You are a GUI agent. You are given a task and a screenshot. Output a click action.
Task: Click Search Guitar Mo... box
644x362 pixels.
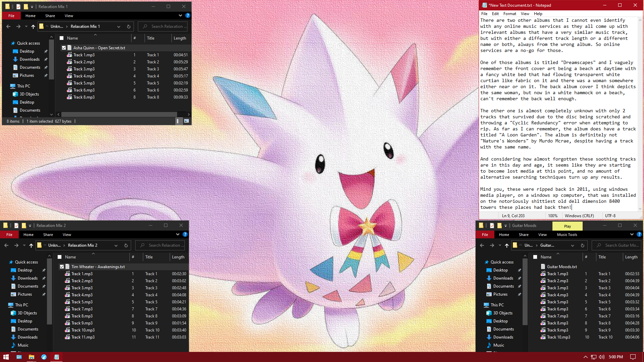pyautogui.click(x=616, y=245)
